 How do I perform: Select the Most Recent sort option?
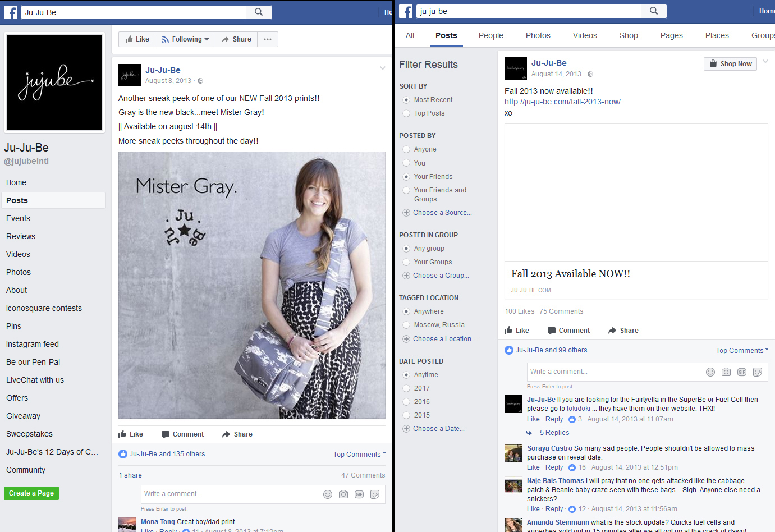pyautogui.click(x=406, y=100)
